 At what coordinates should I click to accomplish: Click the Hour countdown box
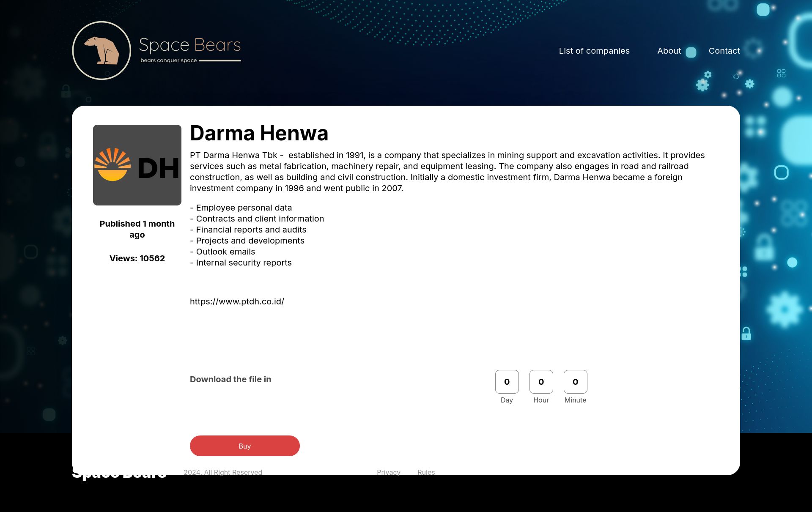541,381
